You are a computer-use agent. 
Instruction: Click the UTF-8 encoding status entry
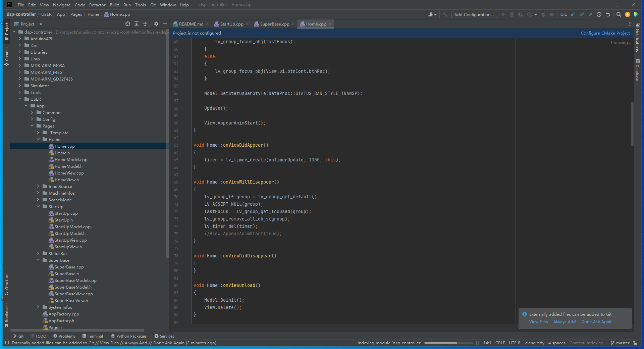[x=514, y=343]
